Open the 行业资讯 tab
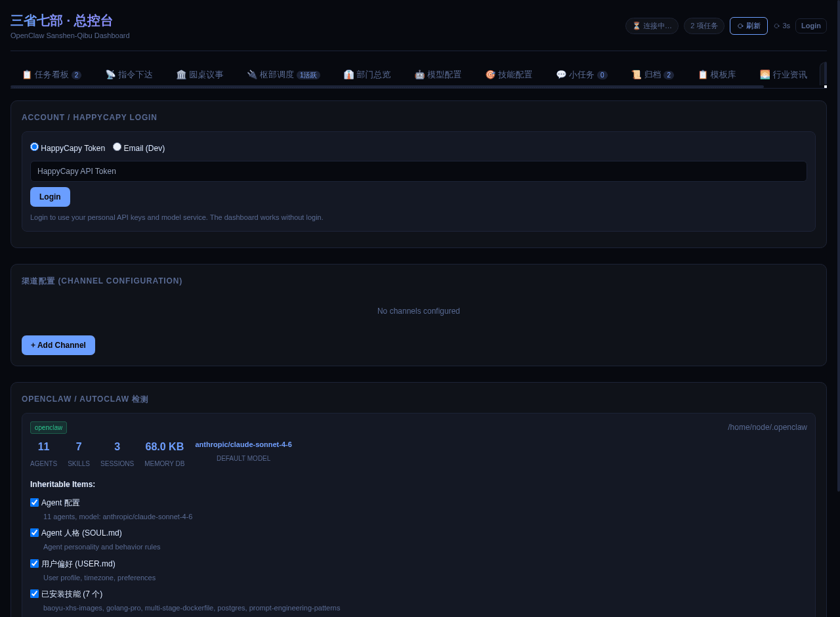 coord(783,75)
